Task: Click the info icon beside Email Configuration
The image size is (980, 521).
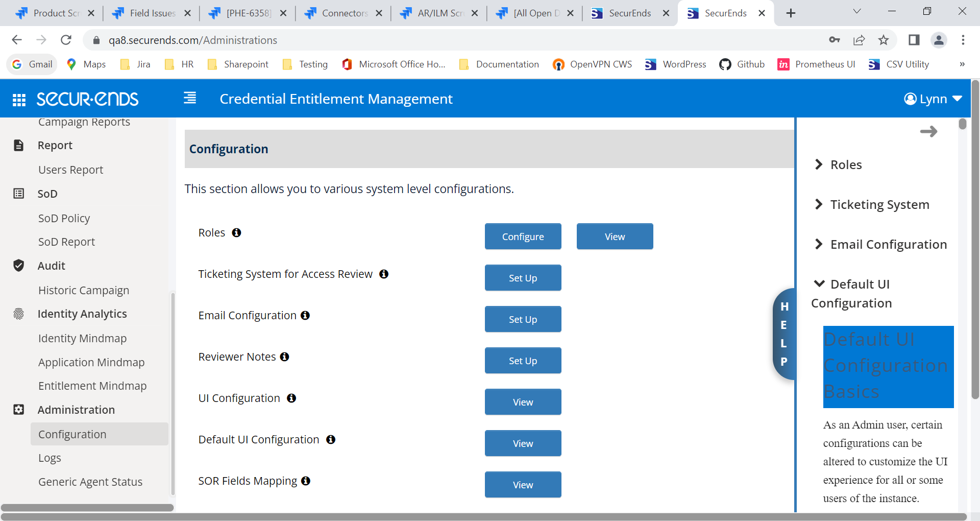Action: (x=305, y=316)
